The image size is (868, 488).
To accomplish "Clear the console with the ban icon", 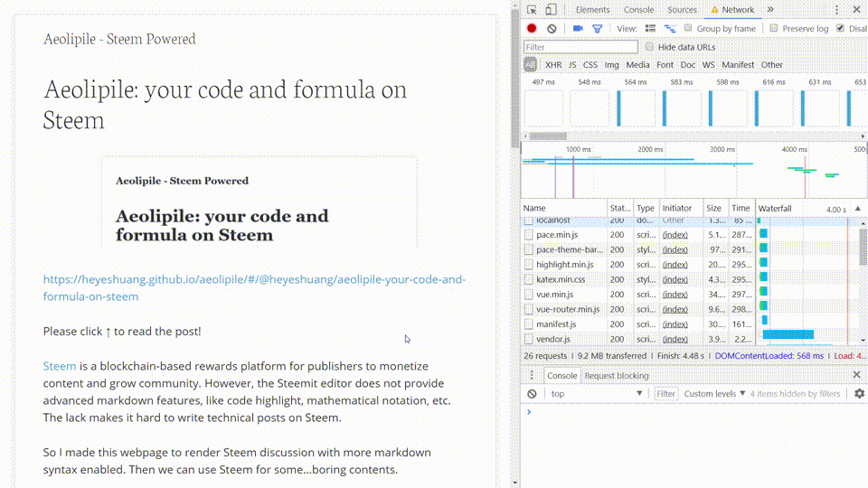I will [x=532, y=394].
